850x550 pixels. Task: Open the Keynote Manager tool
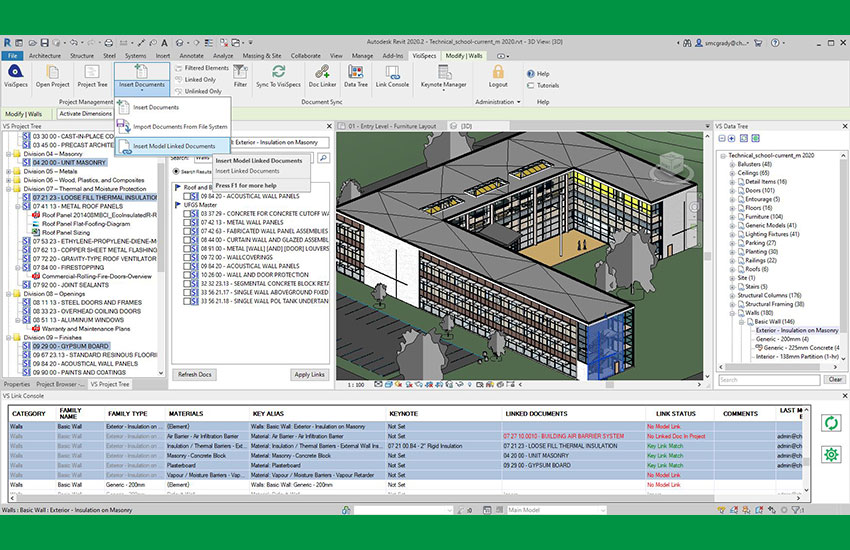click(x=443, y=75)
